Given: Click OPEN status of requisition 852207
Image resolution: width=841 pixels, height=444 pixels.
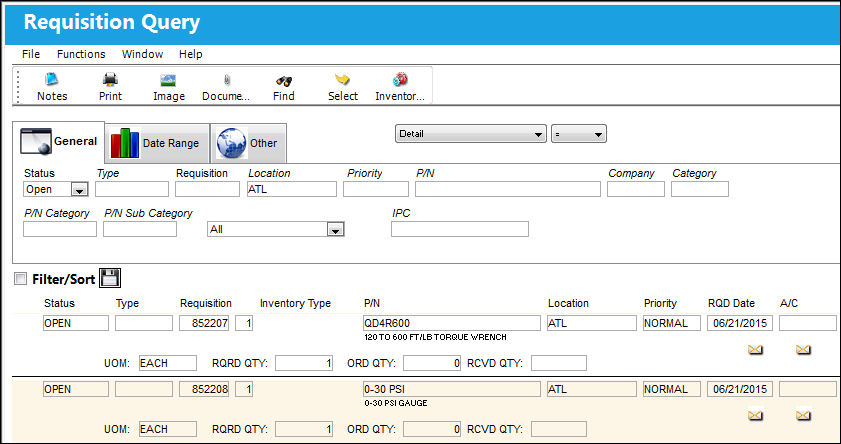Looking at the screenshot, I should (76, 323).
